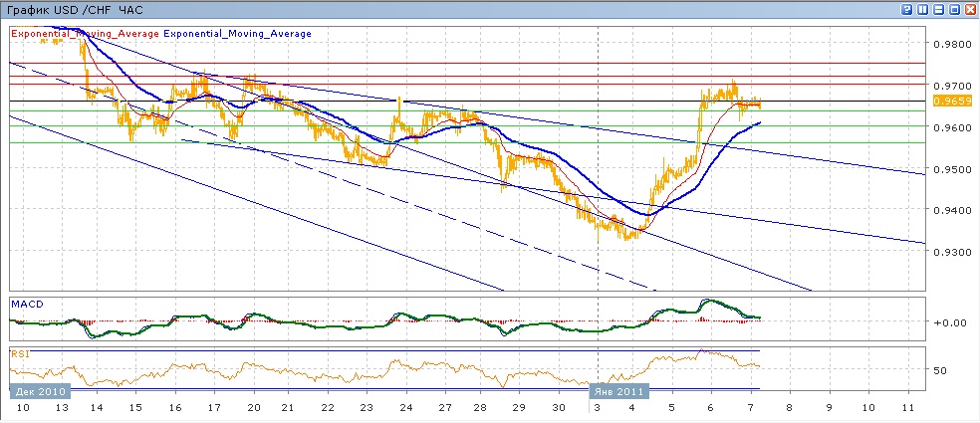The image size is (980, 423).
Task: Select the RSI indicator label
Action: click(19, 353)
